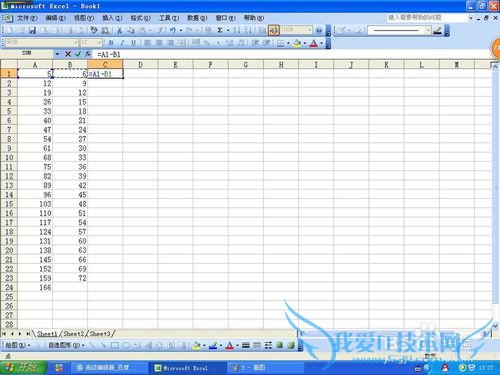Toggle Bold formatting
The height and width of the screenshot is (375, 500).
(x=111, y=43)
